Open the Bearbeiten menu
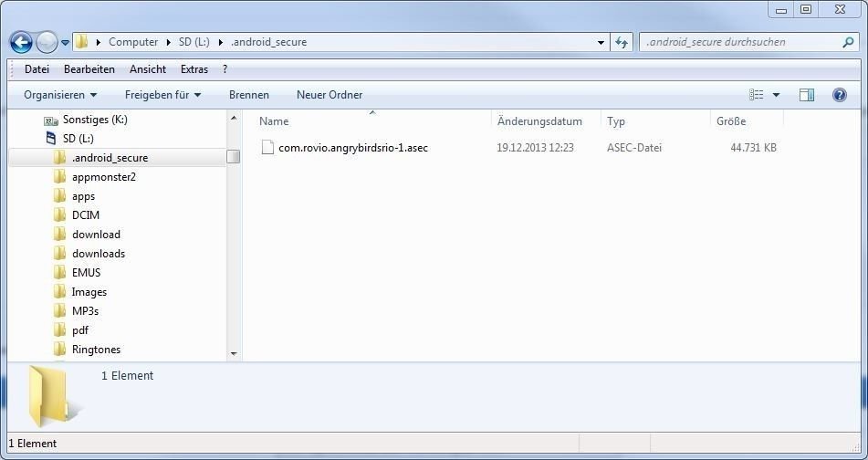 pyautogui.click(x=89, y=69)
